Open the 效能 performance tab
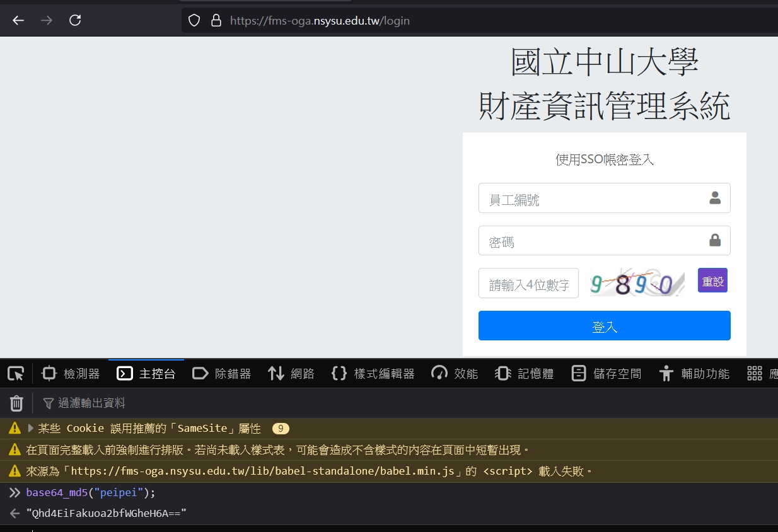Screen dimensions: 778x532 [455, 374]
